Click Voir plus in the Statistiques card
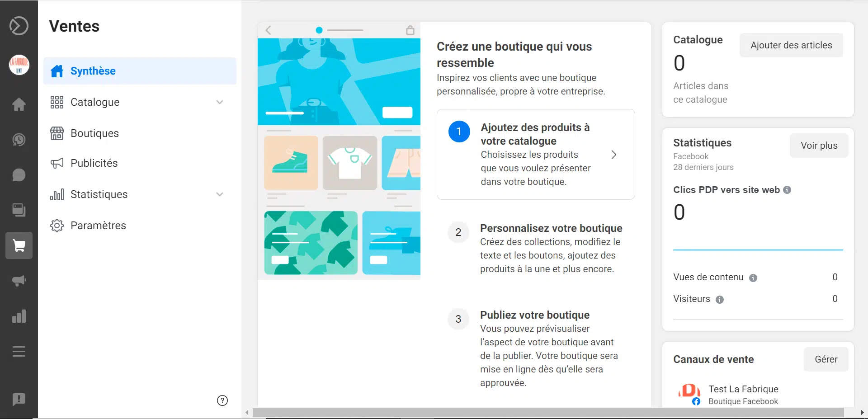 [x=819, y=146]
